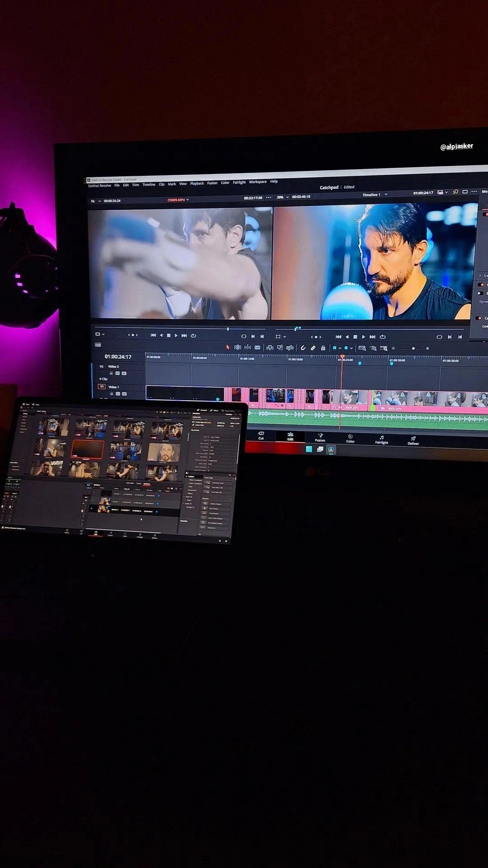Switch to the Fusion page
This screenshot has width=488, height=868.
coord(320,437)
